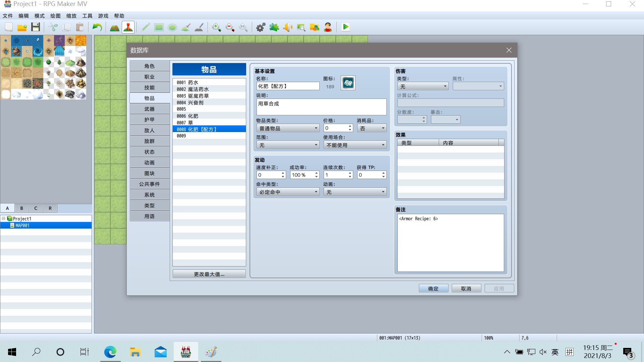
Task: Open Database via gear toolbar icon
Action: coord(261,27)
